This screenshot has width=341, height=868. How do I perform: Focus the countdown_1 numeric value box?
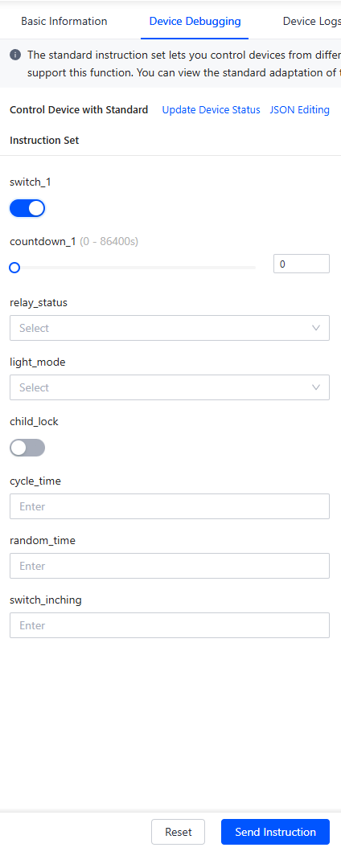pos(301,264)
